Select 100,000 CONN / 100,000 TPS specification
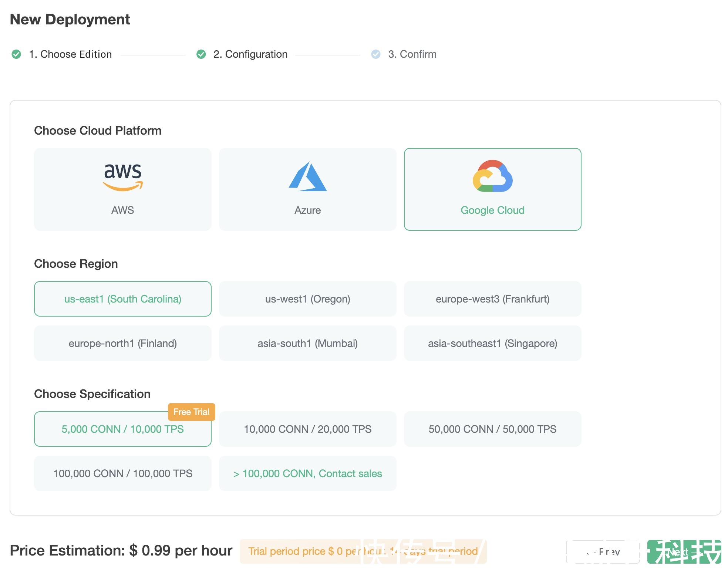The height and width of the screenshot is (574, 728). tap(122, 473)
